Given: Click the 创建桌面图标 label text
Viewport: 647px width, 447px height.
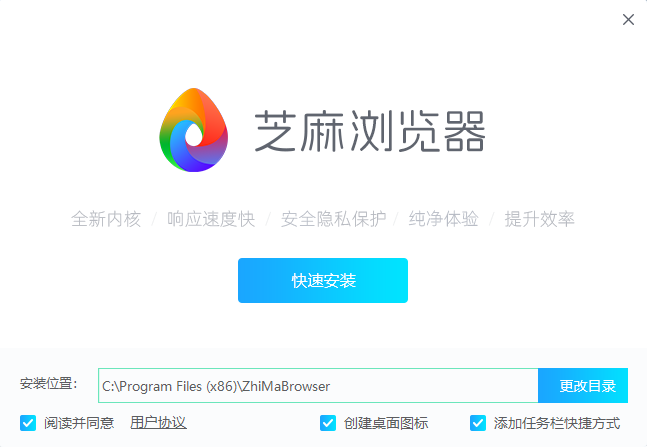Looking at the screenshot, I should click(386, 423).
